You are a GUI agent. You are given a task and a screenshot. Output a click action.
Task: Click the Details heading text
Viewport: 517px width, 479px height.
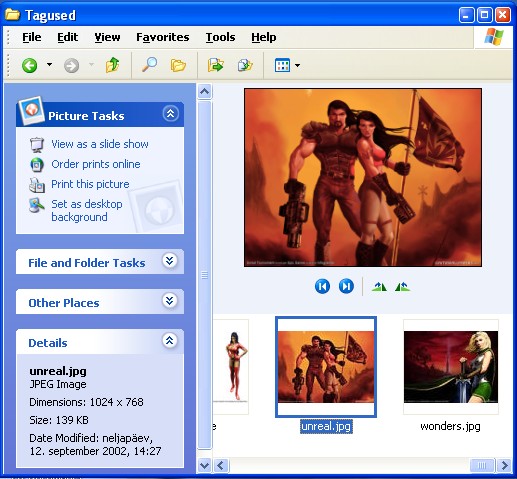click(x=48, y=343)
